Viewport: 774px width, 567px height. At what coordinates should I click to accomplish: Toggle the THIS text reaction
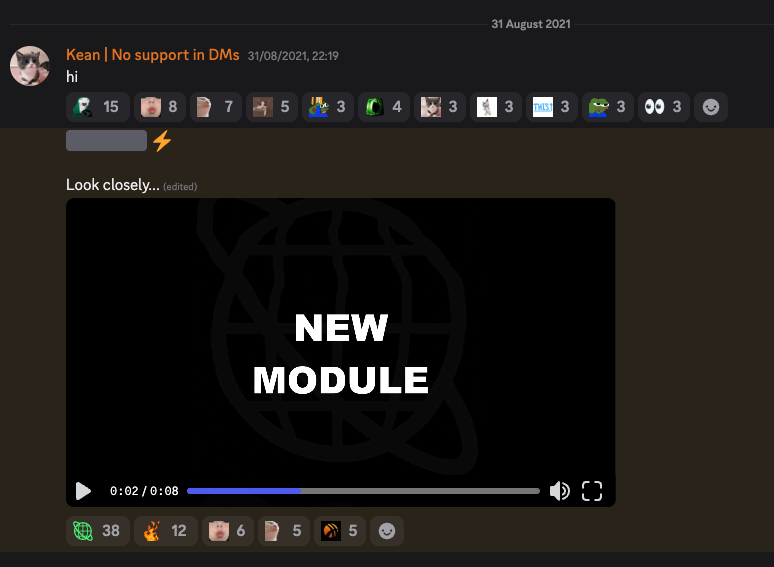coord(552,107)
